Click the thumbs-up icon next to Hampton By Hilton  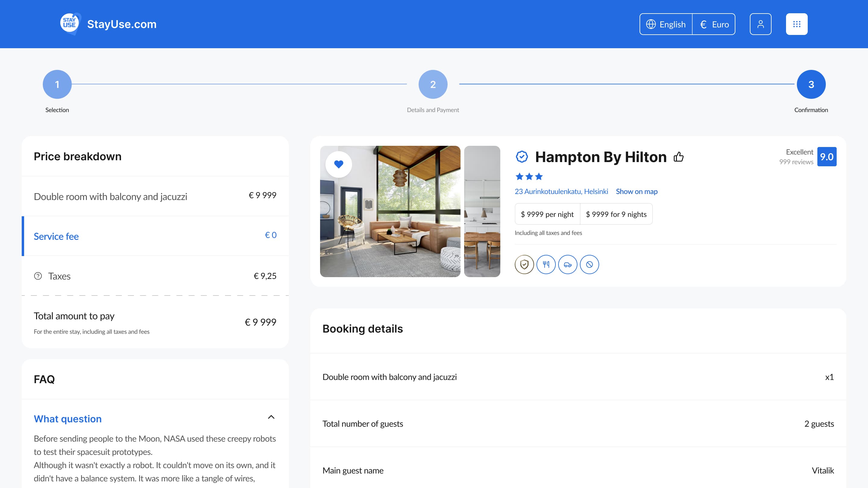(679, 157)
